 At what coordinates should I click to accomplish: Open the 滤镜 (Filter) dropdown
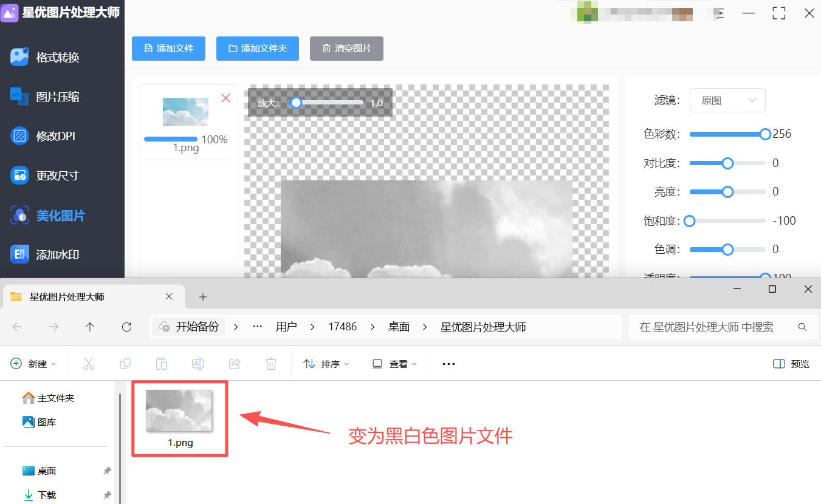point(727,100)
